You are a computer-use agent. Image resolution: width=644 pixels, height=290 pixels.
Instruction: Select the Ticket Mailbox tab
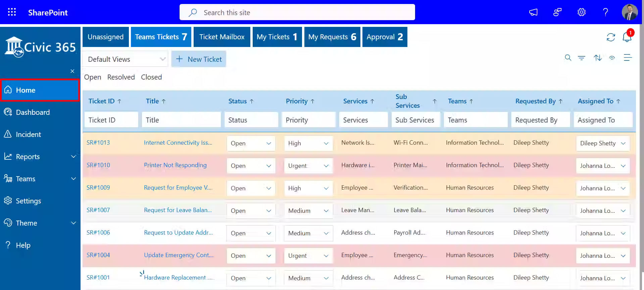222,37
